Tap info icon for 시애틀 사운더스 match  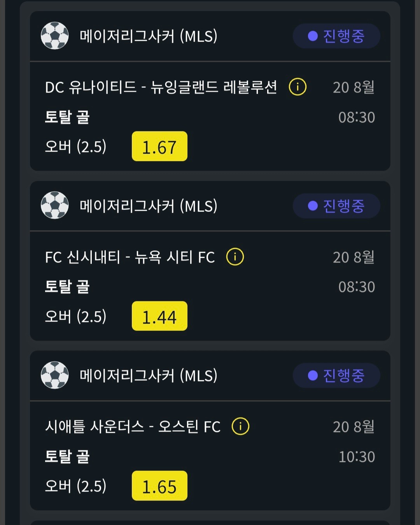[x=240, y=426]
